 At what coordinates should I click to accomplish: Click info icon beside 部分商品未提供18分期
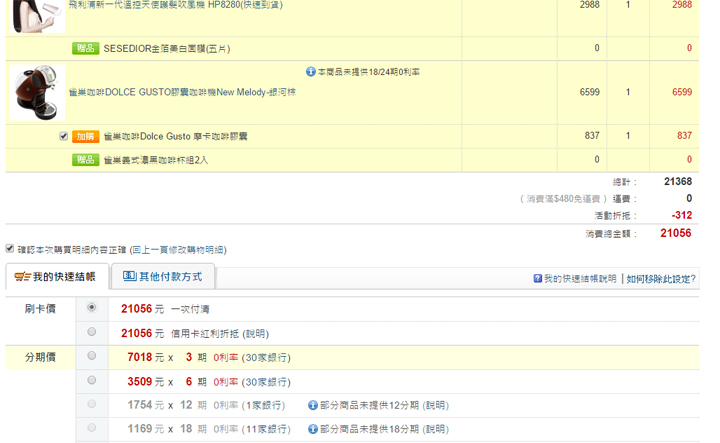pyautogui.click(x=313, y=429)
